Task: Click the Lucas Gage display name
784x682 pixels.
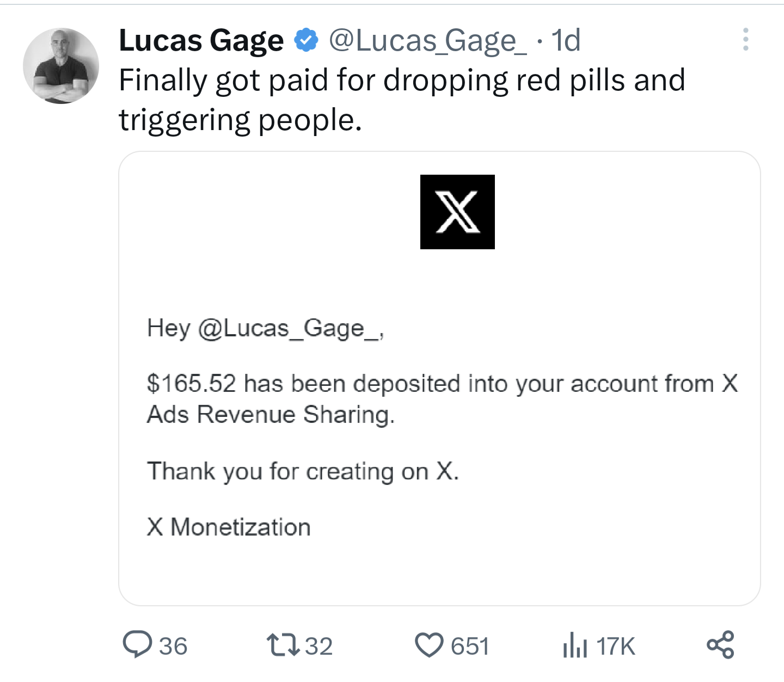Action: click(x=201, y=41)
